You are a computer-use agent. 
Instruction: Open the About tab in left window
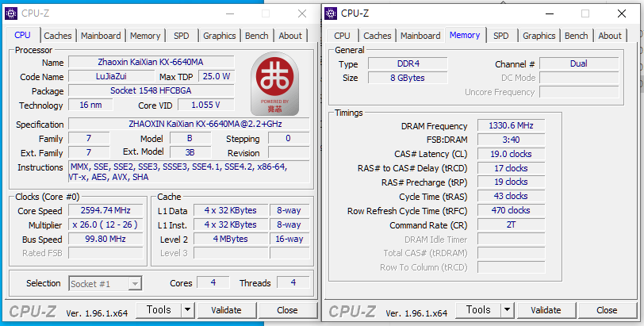pyautogui.click(x=290, y=36)
